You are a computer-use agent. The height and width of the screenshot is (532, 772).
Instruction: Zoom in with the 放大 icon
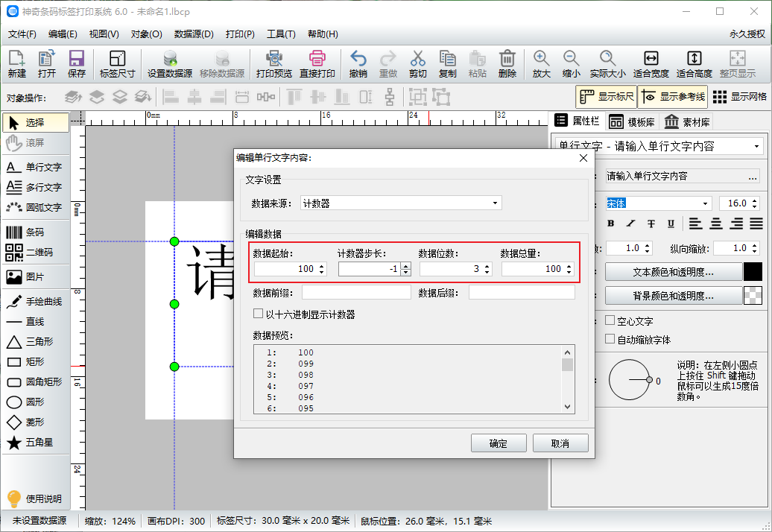click(x=541, y=64)
